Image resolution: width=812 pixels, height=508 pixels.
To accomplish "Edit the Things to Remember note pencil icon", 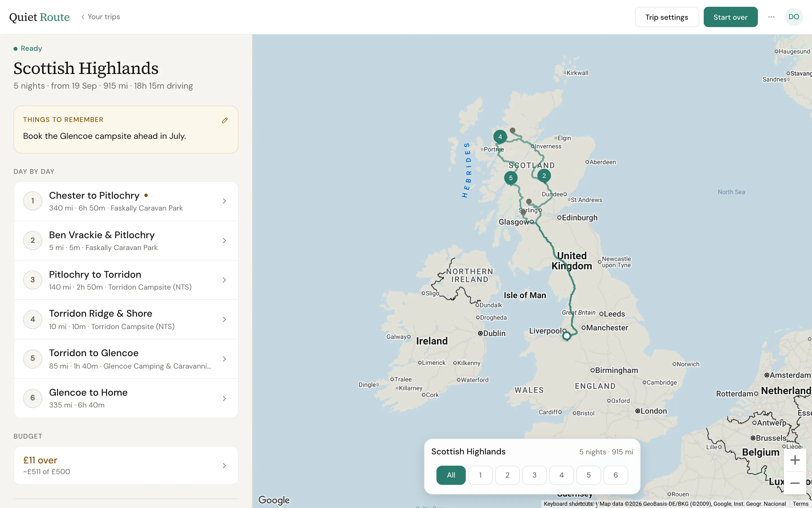I will tap(225, 120).
